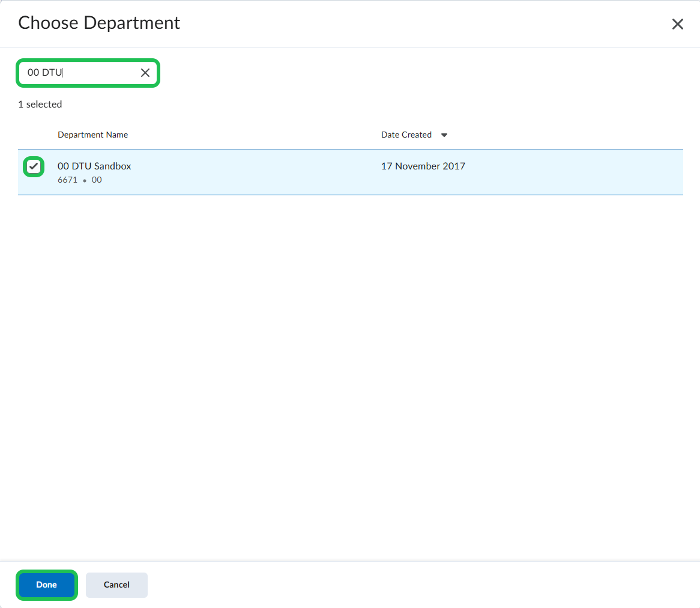Click the "00" code after the bullet
This screenshot has height=608, width=700.
click(97, 180)
